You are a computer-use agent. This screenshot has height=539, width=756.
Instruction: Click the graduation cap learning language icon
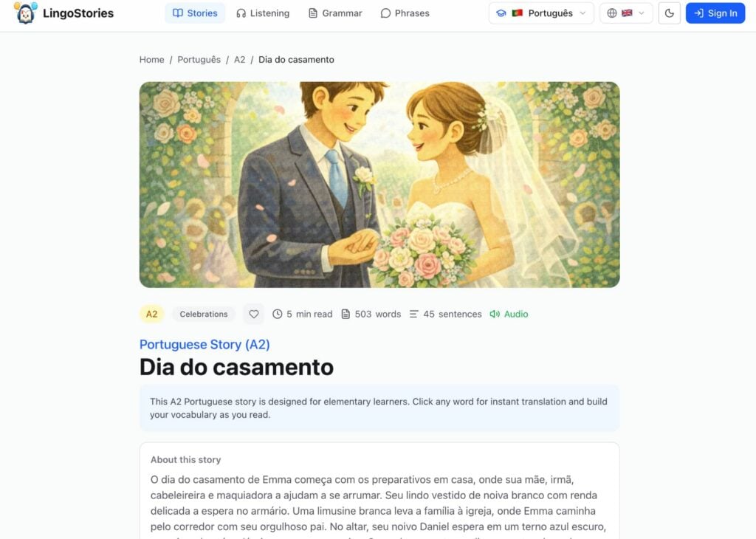tap(501, 13)
